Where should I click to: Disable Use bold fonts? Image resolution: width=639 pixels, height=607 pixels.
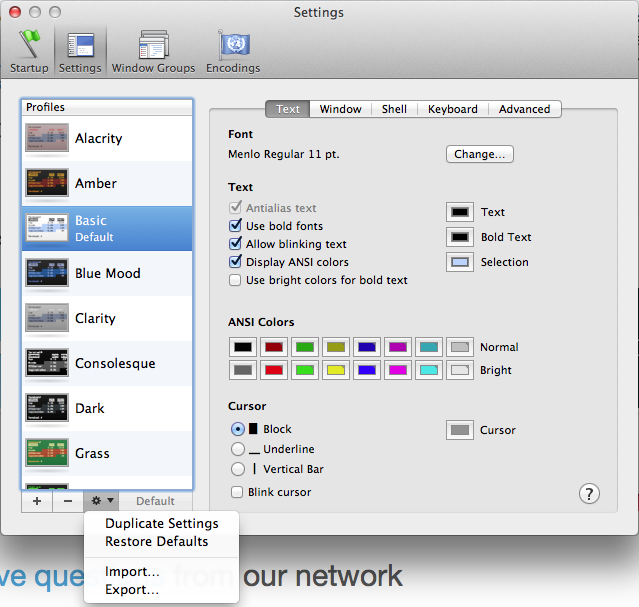click(x=235, y=225)
